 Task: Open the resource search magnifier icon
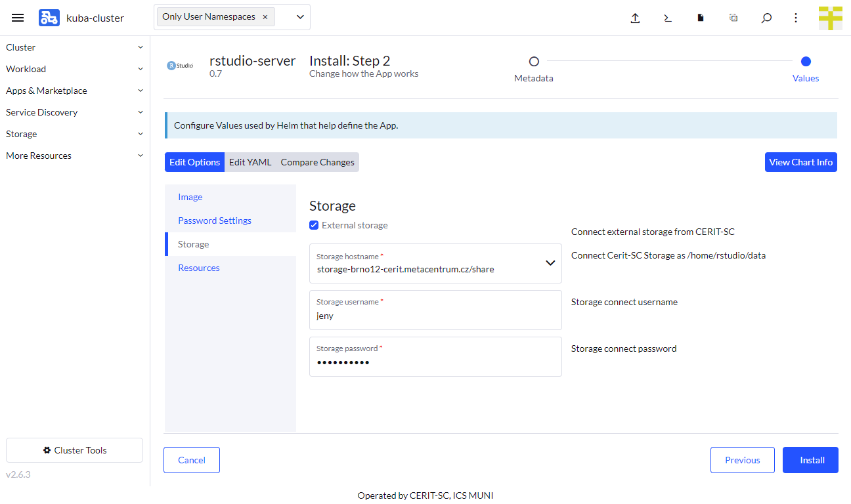coord(766,18)
